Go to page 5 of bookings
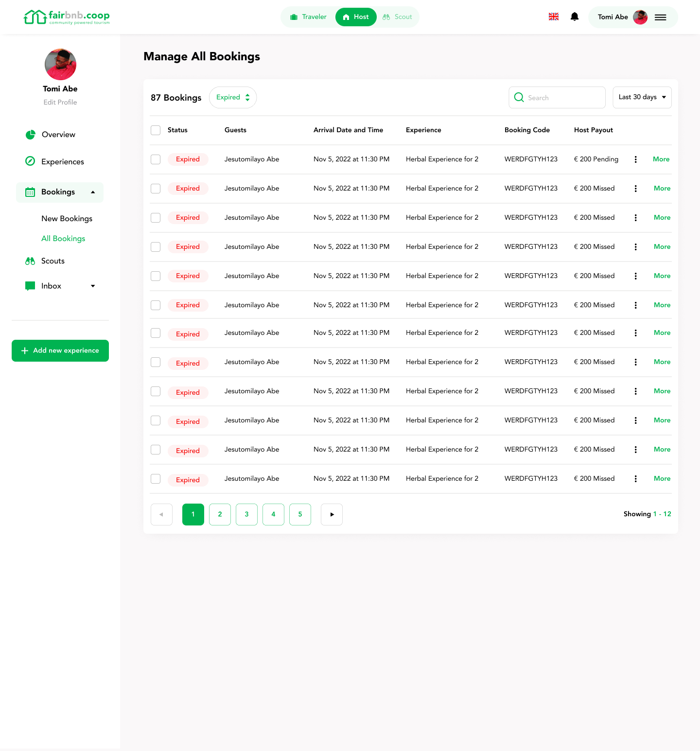The height and width of the screenshot is (751, 700). point(300,514)
